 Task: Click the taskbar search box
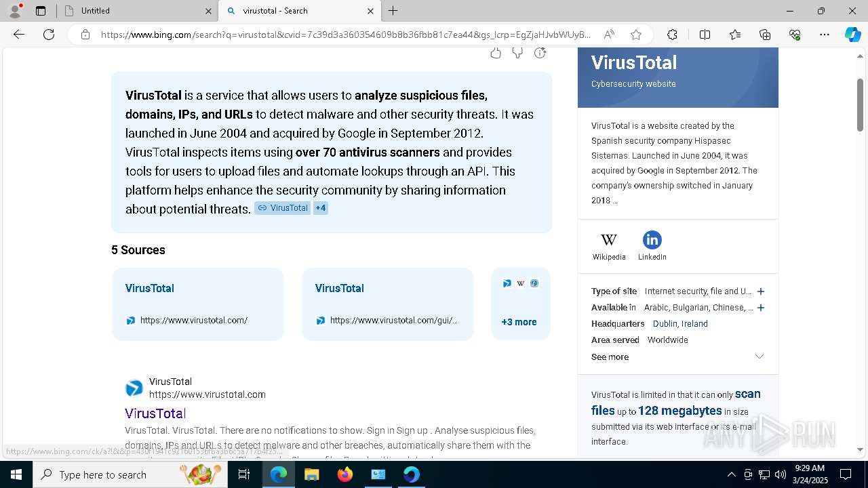(131, 474)
